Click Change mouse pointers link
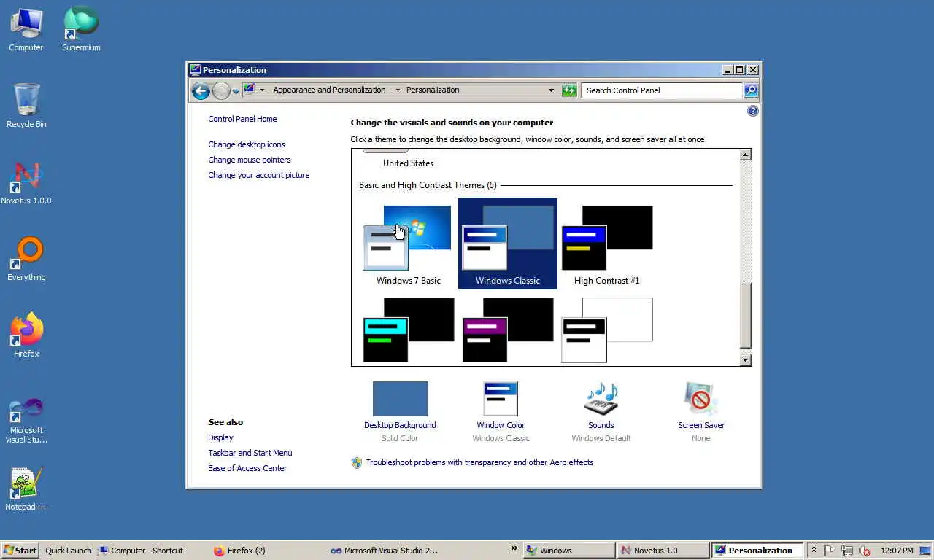 [x=250, y=160]
